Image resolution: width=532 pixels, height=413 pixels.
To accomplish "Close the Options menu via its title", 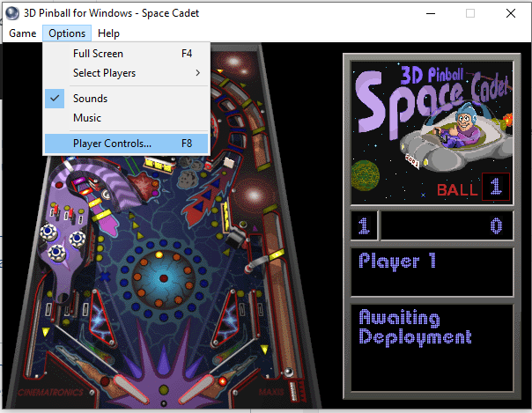I will (67, 33).
